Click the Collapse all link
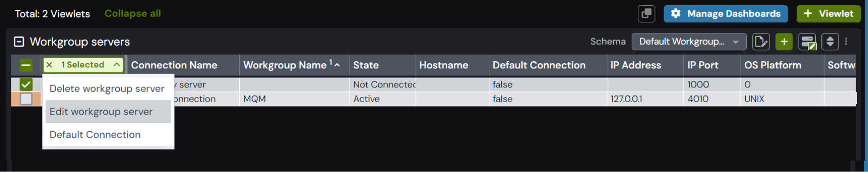 [133, 14]
